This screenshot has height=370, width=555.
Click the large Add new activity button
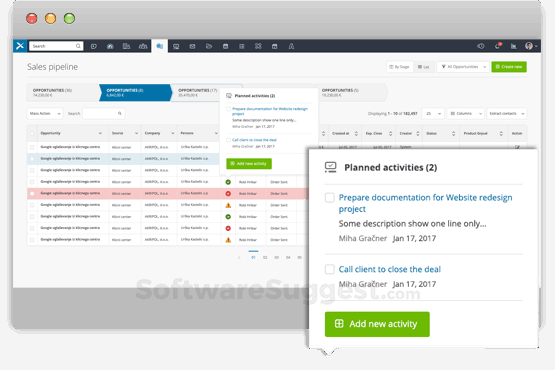click(377, 324)
